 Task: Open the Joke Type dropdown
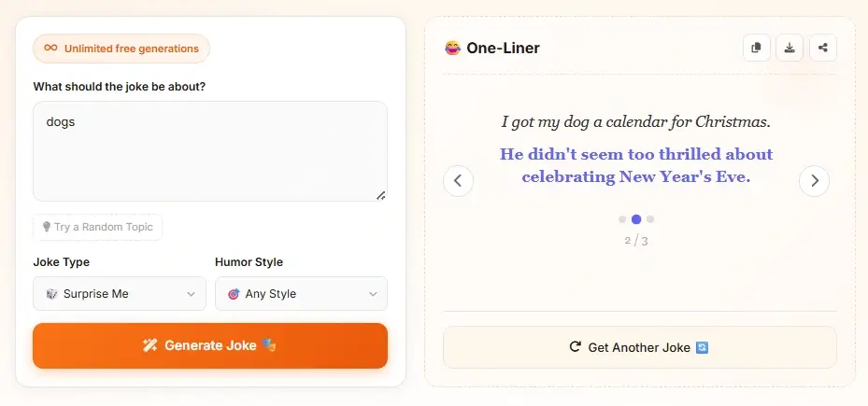(x=120, y=294)
